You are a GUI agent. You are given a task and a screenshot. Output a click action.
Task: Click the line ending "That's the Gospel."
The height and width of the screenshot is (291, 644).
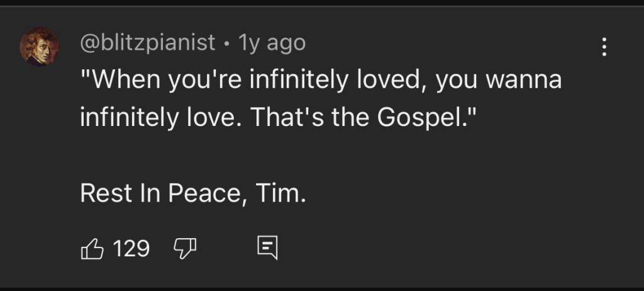(275, 118)
